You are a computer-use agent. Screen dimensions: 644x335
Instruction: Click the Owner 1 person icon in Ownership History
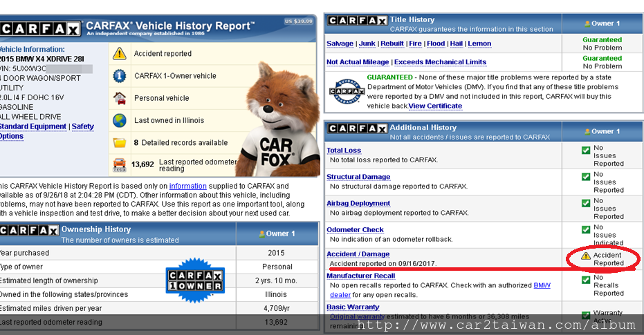tap(261, 233)
